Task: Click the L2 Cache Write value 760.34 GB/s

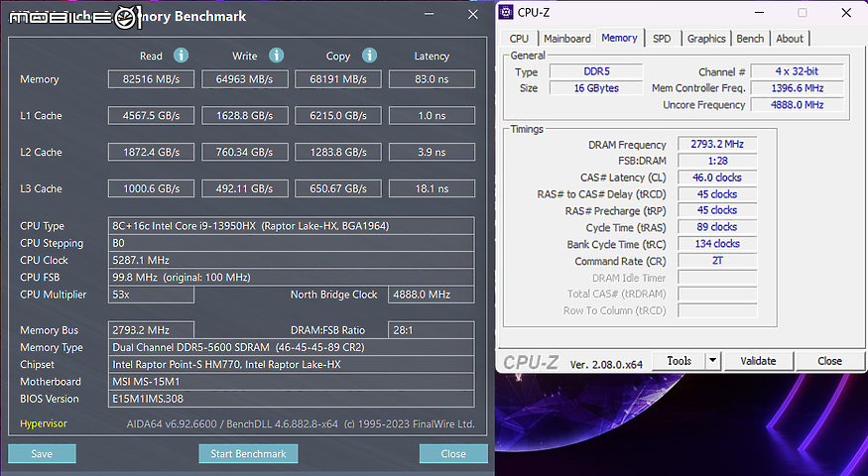Action: [245, 152]
